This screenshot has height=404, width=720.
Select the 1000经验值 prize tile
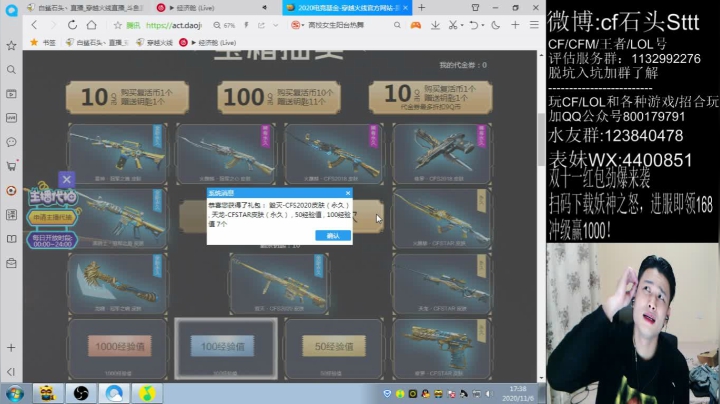118,348
